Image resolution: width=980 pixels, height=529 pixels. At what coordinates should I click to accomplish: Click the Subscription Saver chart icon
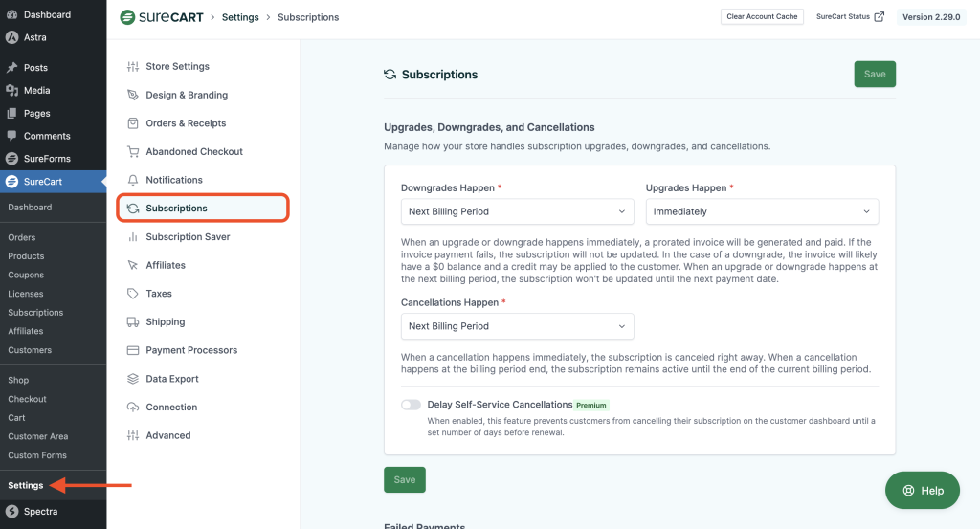(133, 237)
